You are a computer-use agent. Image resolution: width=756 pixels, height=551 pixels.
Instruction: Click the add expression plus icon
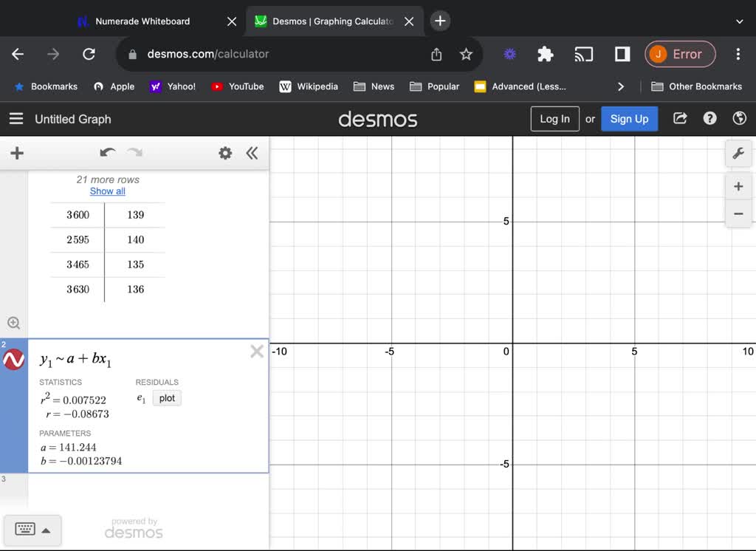click(17, 153)
